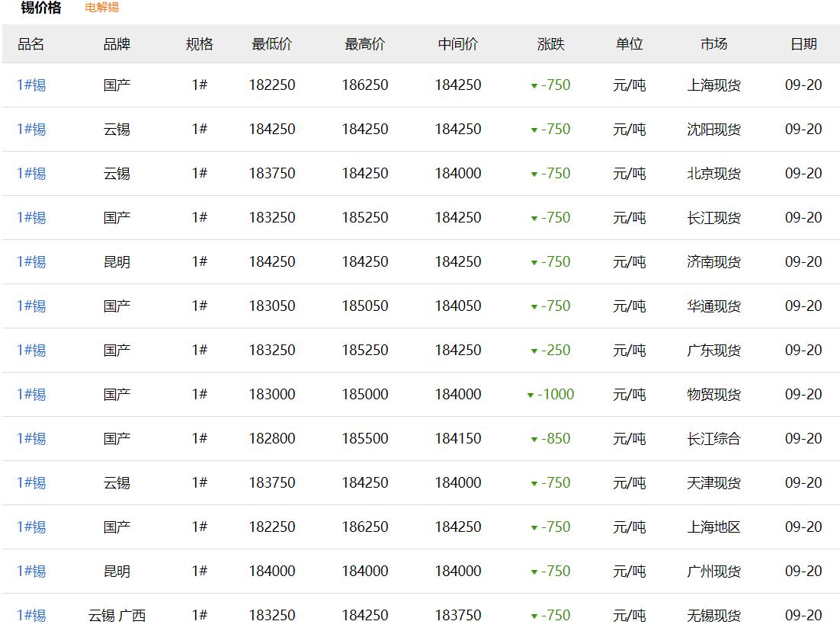Click the green down arrow in 无锡现货 row
The height and width of the screenshot is (634, 840).
click(534, 616)
